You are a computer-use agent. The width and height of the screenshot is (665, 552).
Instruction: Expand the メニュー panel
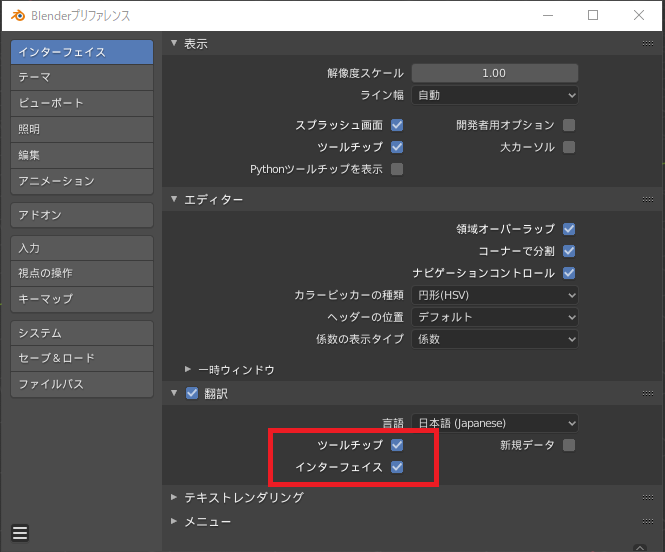(x=174, y=521)
